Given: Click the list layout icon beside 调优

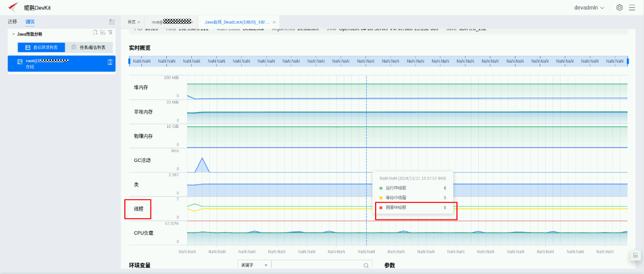Looking at the screenshot, I should [x=112, y=22].
